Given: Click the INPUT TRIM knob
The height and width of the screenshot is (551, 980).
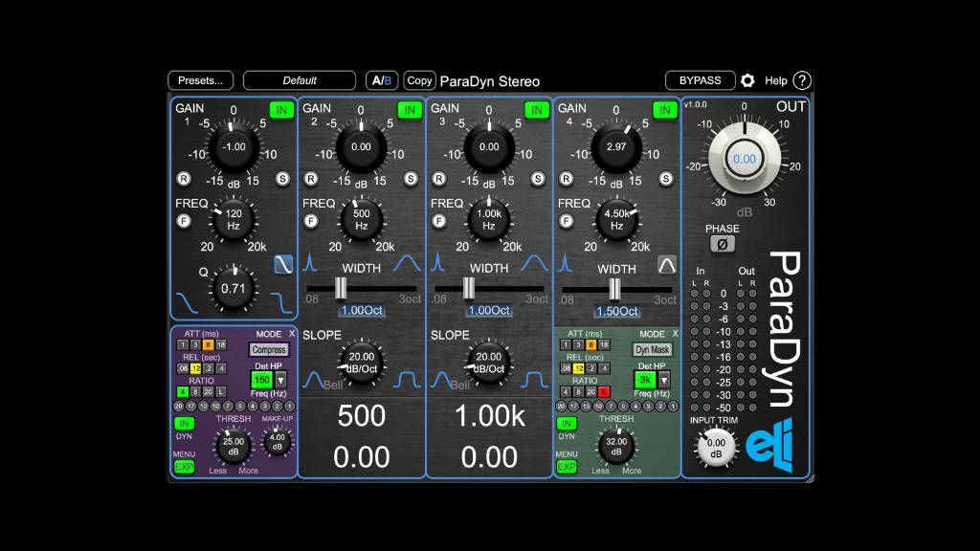Looking at the screenshot, I should tap(716, 448).
